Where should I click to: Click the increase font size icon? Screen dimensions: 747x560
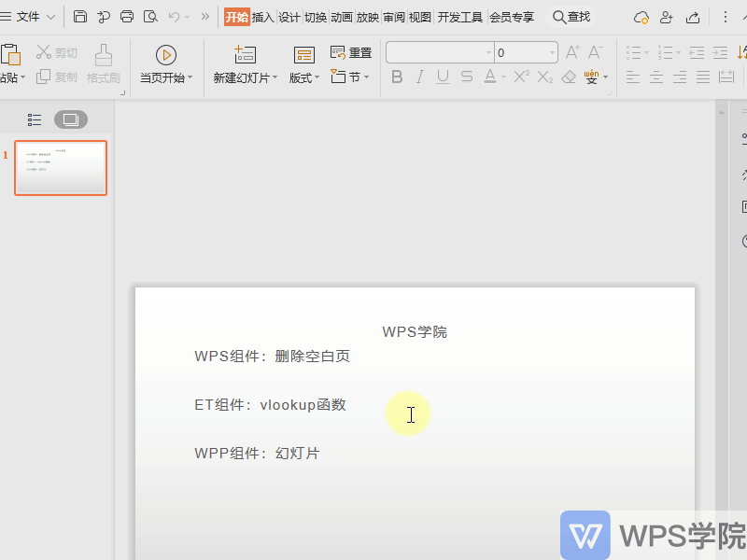tap(572, 53)
